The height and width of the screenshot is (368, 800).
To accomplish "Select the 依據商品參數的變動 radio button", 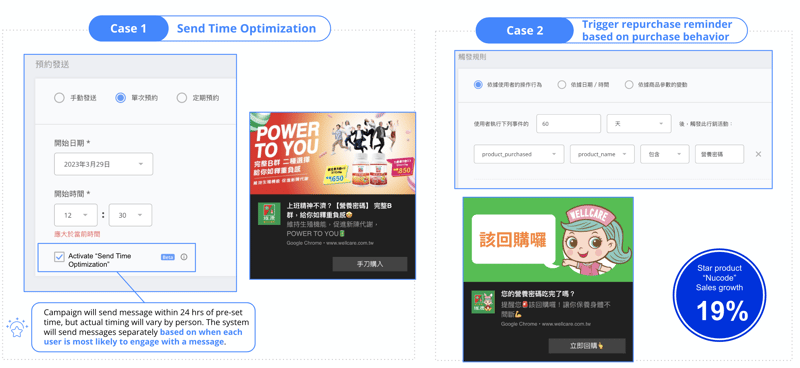I will [629, 85].
